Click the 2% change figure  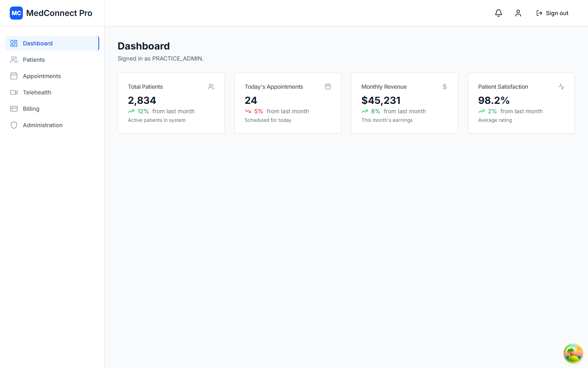pos(492,111)
